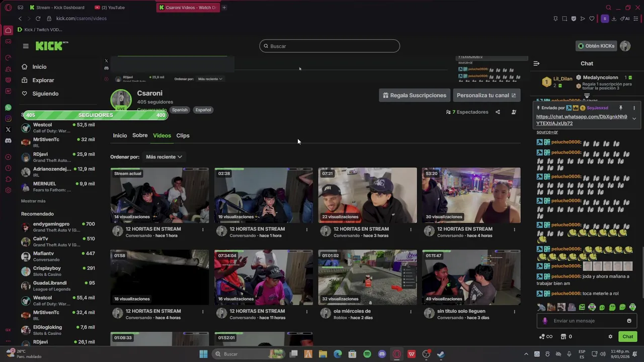Click the Buscar search field on Kick

330,46
